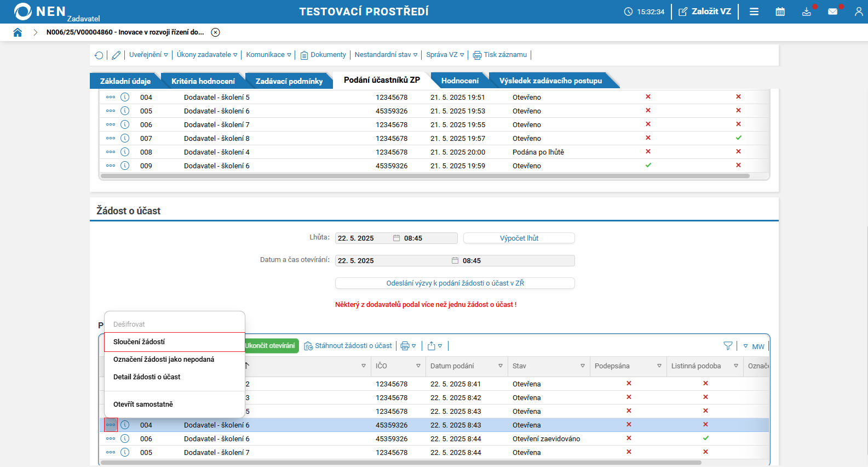Click the upper grid horizontal scrollbar
Screen dimensions: 868x467
click(425, 176)
